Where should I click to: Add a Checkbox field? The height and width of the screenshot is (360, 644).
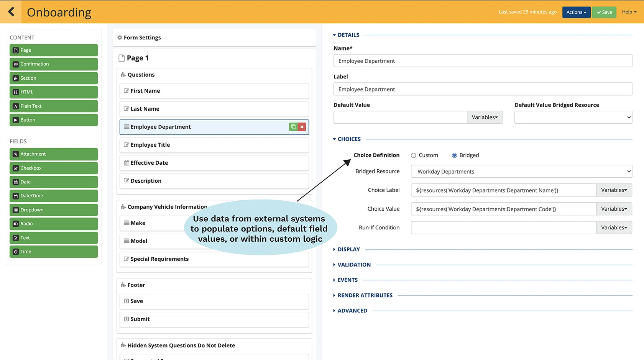click(54, 168)
